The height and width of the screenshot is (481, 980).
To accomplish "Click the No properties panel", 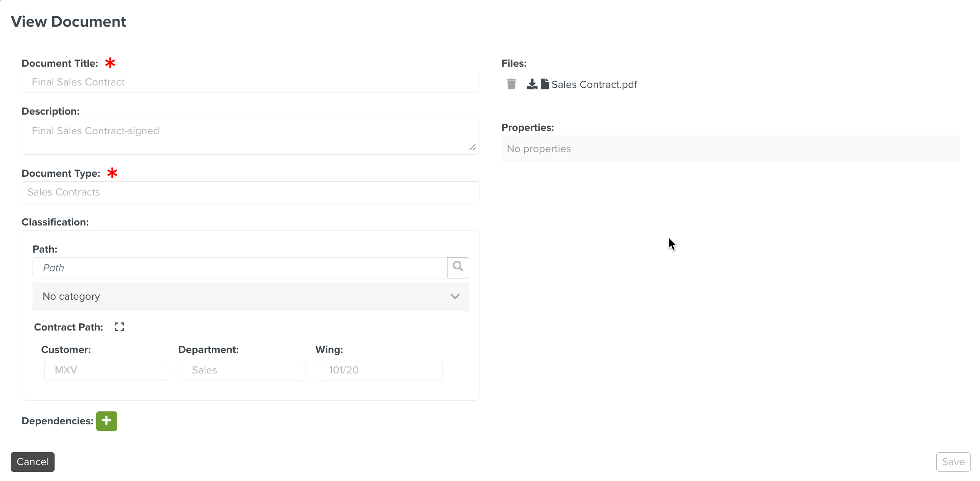I will (730, 149).
